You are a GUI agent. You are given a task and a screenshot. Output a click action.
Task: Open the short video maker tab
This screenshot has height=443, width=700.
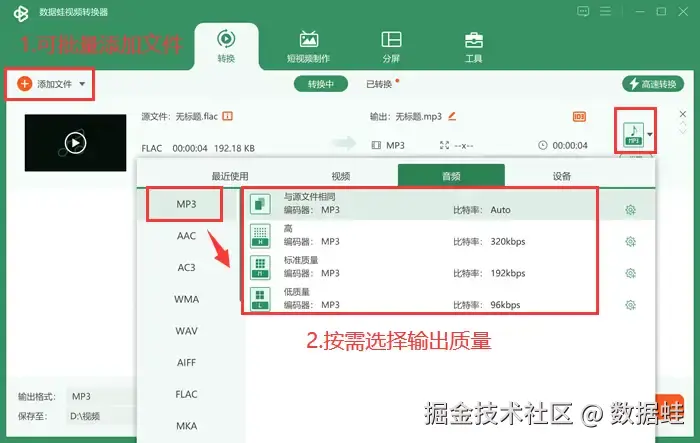click(308, 47)
